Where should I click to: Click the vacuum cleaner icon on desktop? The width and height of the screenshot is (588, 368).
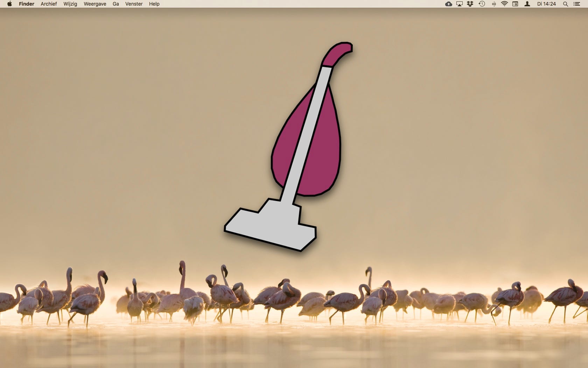[x=288, y=146]
